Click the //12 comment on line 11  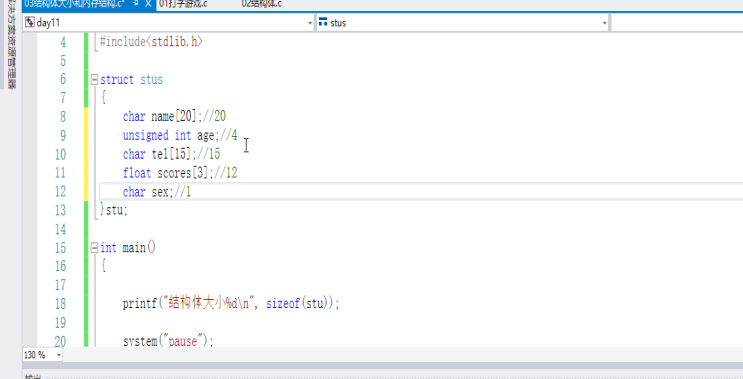[x=226, y=173]
